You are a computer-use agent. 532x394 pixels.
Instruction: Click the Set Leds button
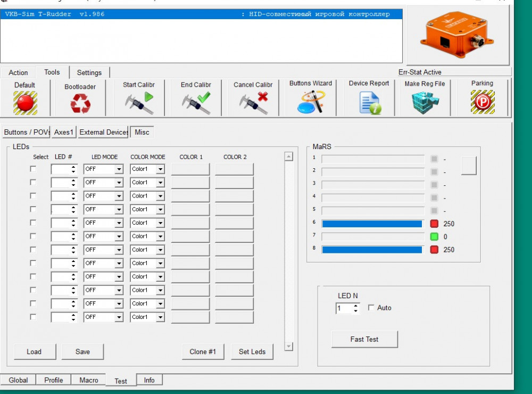(x=252, y=351)
